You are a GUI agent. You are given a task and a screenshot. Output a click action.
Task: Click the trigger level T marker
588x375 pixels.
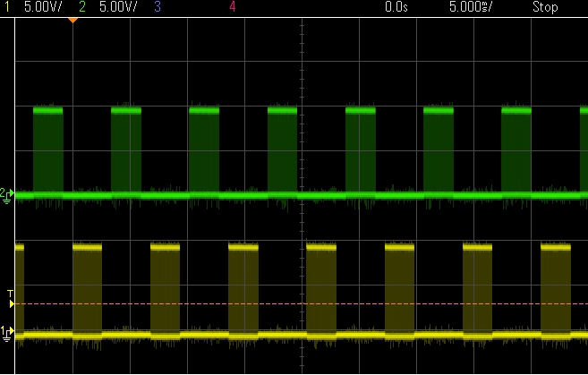tap(11, 299)
